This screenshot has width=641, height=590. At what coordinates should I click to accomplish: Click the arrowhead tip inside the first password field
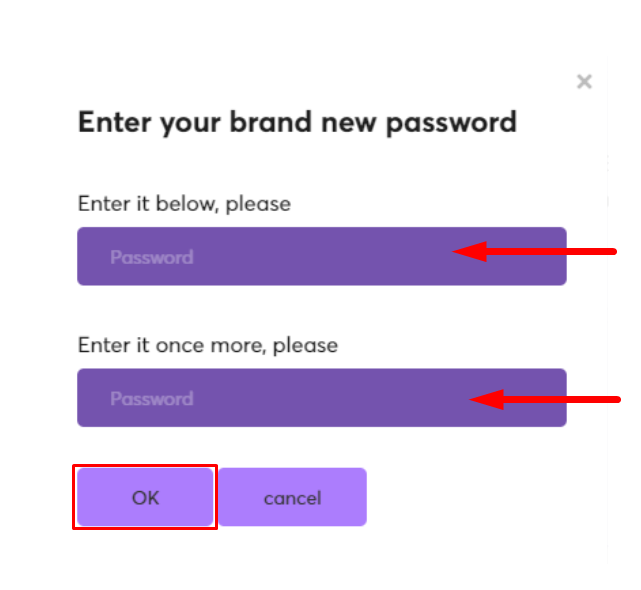tap(460, 252)
